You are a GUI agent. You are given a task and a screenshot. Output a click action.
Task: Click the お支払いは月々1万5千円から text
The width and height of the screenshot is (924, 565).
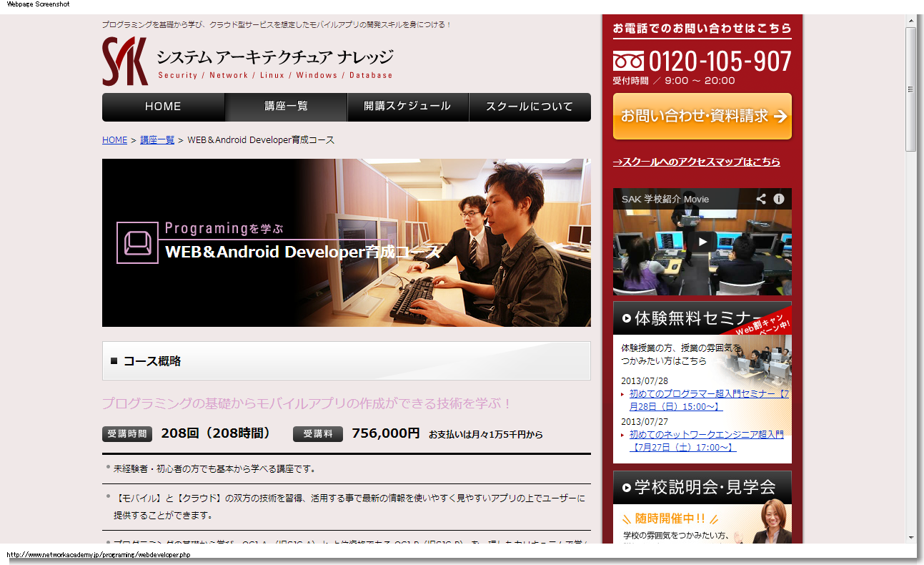486,434
